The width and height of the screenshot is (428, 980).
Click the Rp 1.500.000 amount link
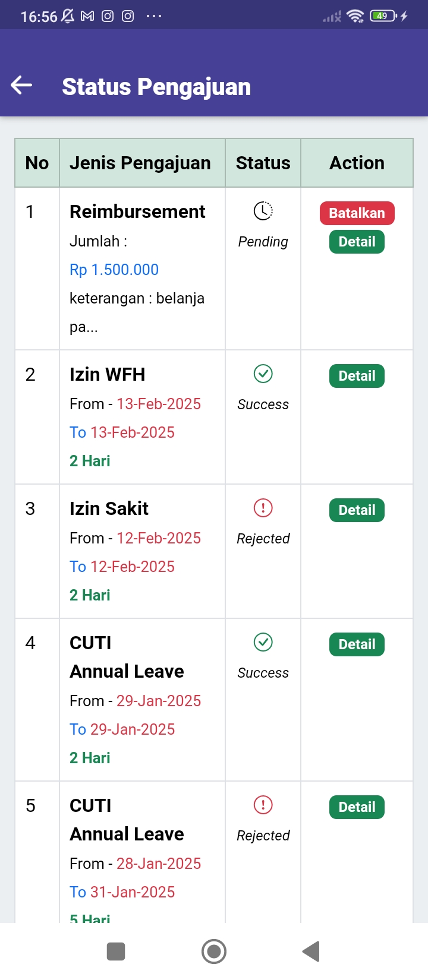[x=114, y=270]
